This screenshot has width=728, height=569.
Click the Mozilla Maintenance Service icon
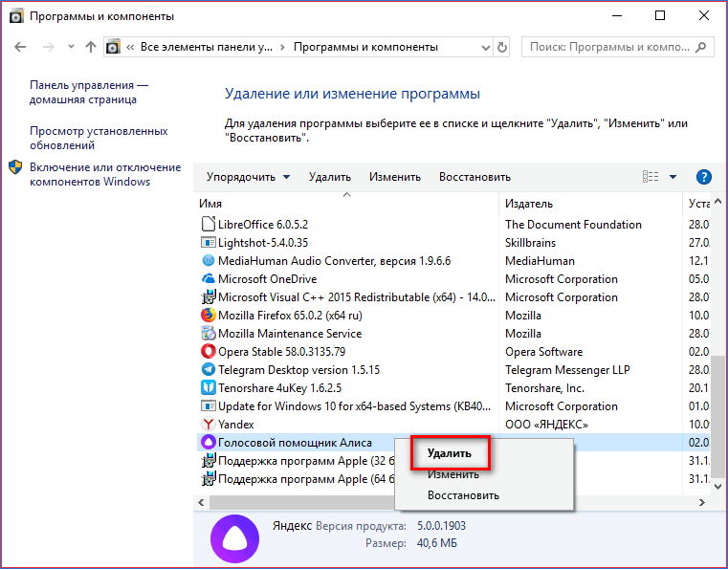209,333
